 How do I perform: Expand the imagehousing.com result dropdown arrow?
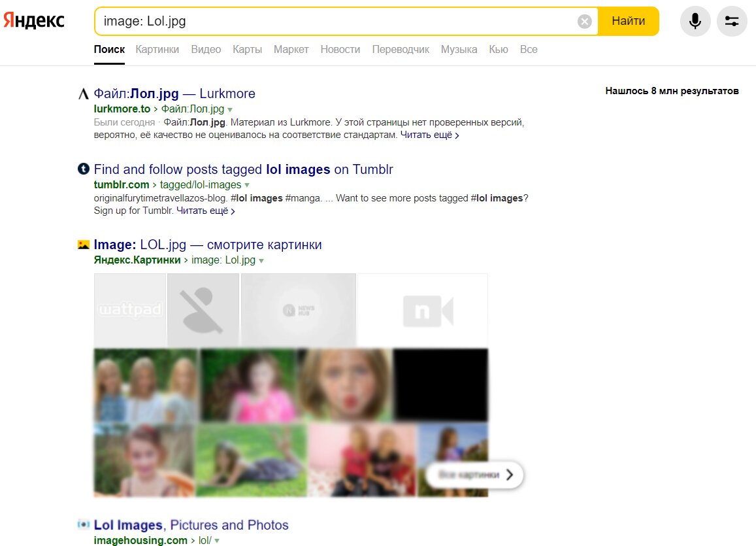(x=217, y=541)
